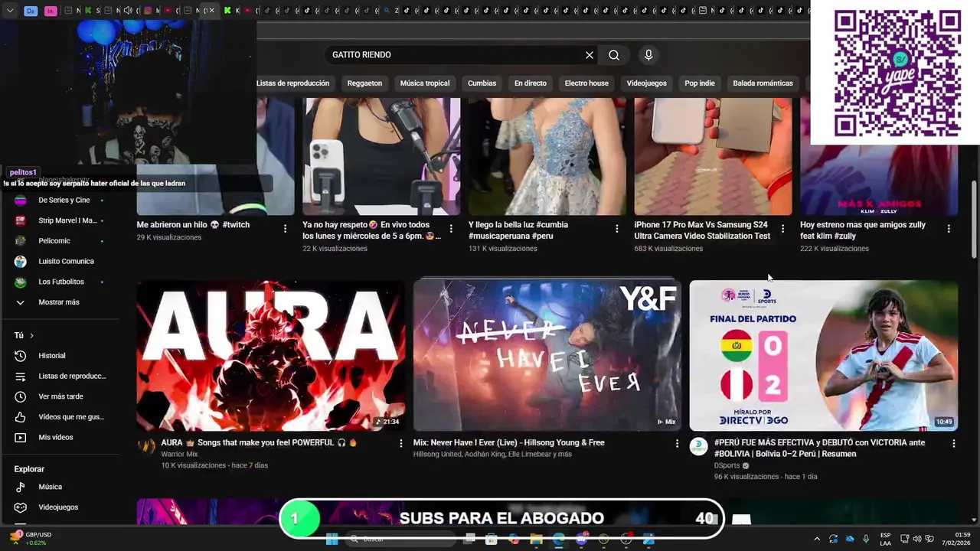980x551 pixels.
Task: Play 'Ya no hay respeto' short thumbnail
Action: 381,157
